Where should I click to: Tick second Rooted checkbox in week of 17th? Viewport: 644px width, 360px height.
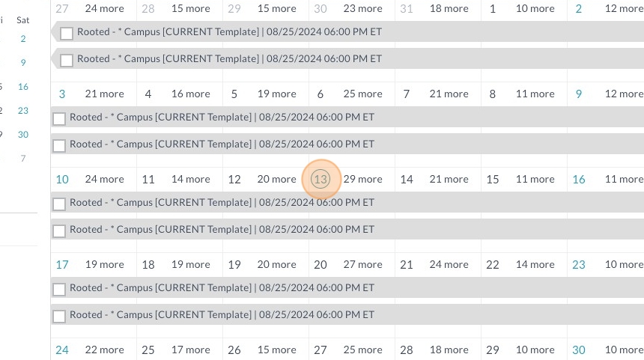pos(59,316)
